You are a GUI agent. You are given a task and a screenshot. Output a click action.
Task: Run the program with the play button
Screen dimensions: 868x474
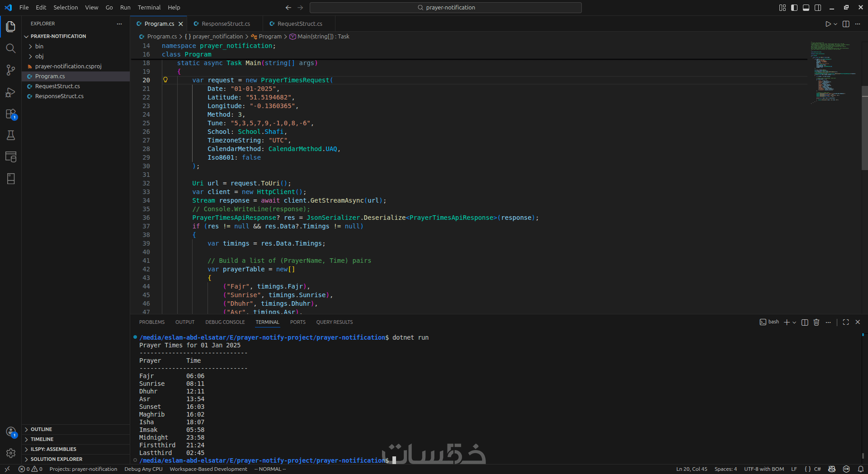point(828,24)
